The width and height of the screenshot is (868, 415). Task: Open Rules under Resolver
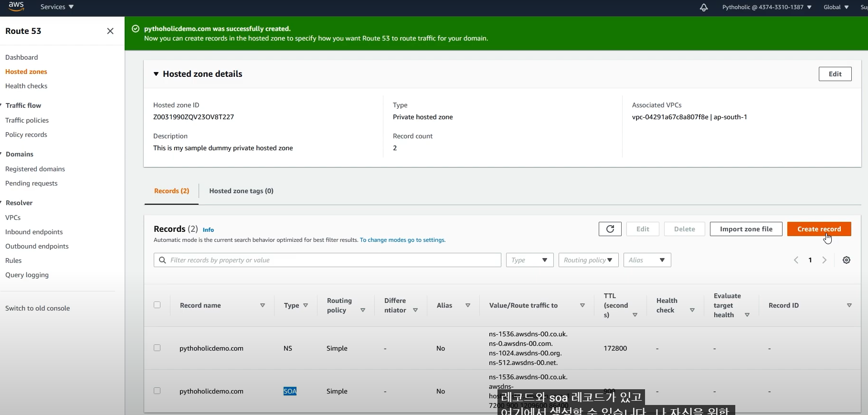(x=13, y=260)
